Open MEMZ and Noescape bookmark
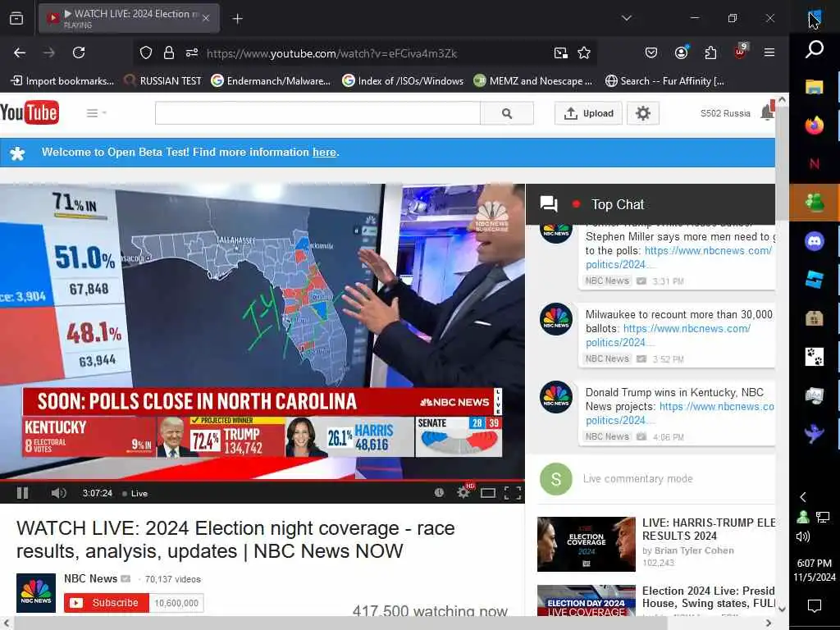The image size is (840, 630). coord(533,81)
